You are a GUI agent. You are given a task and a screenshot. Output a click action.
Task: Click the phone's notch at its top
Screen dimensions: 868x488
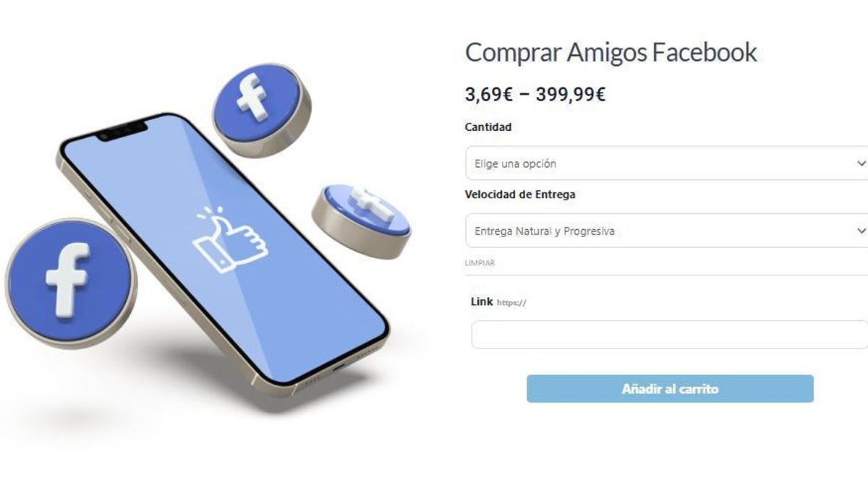pyautogui.click(x=124, y=131)
